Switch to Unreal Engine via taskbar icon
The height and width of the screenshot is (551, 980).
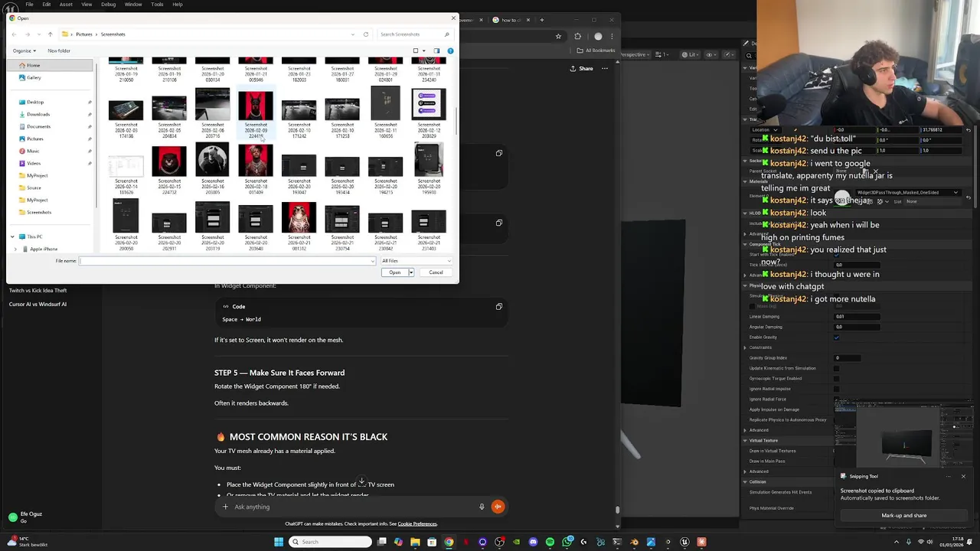684,542
